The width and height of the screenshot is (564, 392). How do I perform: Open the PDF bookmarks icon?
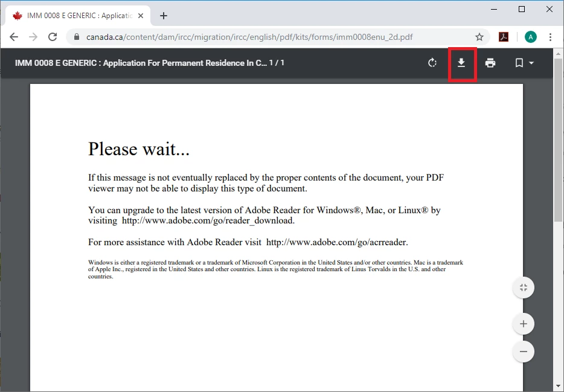pyautogui.click(x=519, y=63)
